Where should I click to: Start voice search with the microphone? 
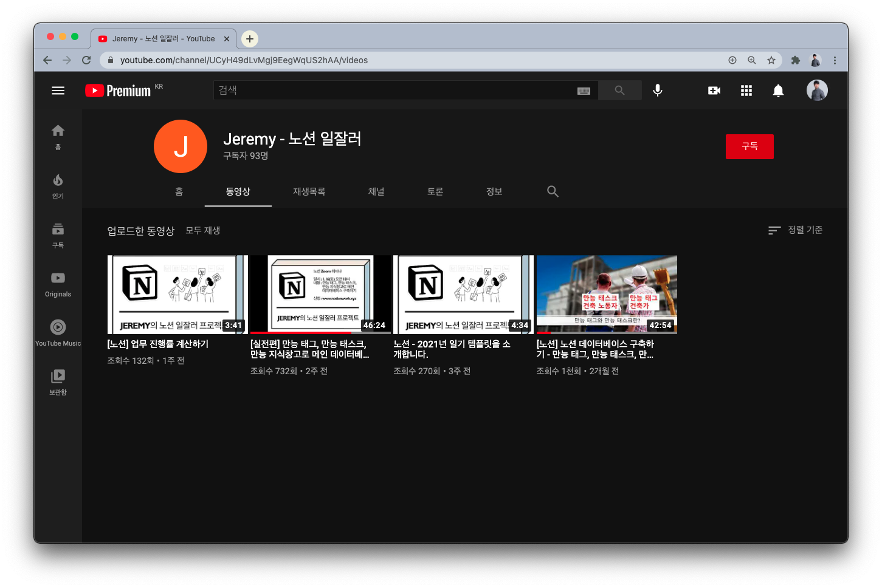pos(657,91)
